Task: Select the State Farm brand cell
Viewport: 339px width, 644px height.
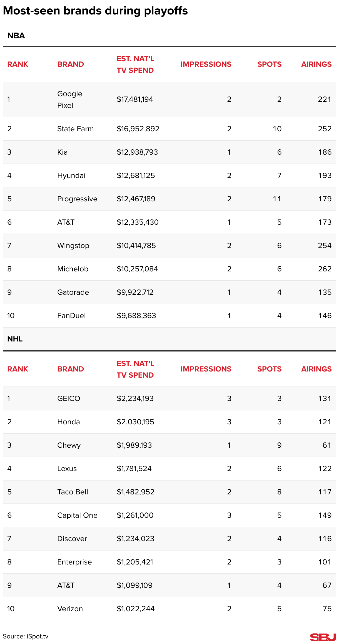Action: 76,129
